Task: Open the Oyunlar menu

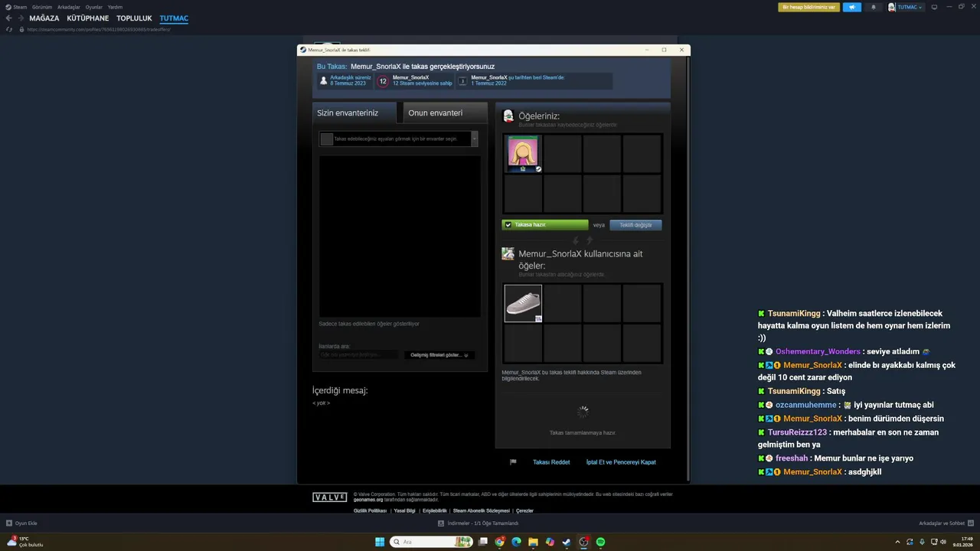Action: (x=94, y=7)
